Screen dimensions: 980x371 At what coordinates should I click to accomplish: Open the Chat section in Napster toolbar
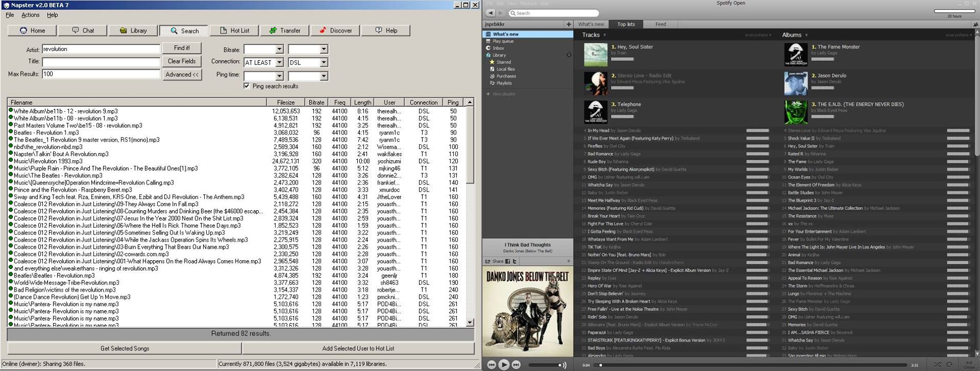82,30
